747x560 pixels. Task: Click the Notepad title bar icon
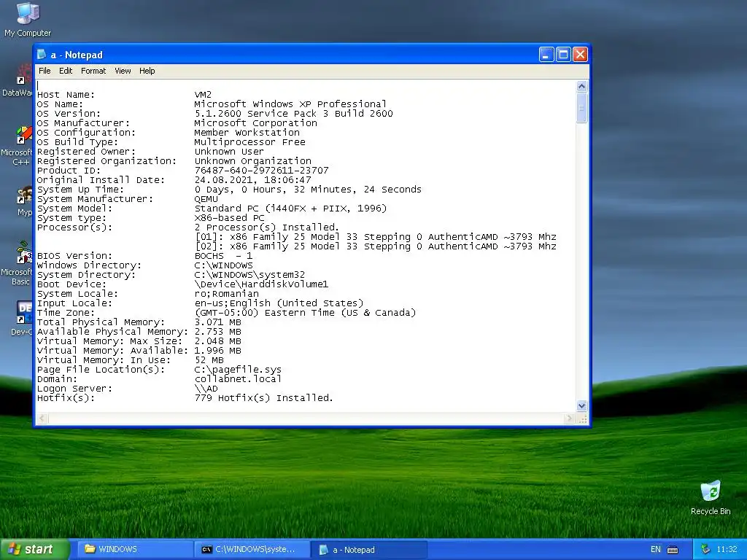coord(42,55)
